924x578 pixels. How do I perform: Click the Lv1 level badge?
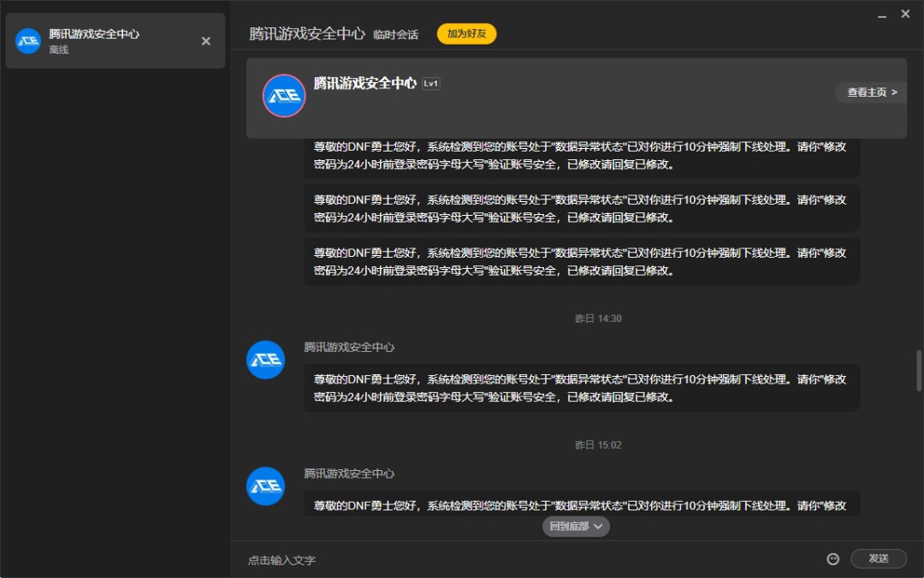430,84
